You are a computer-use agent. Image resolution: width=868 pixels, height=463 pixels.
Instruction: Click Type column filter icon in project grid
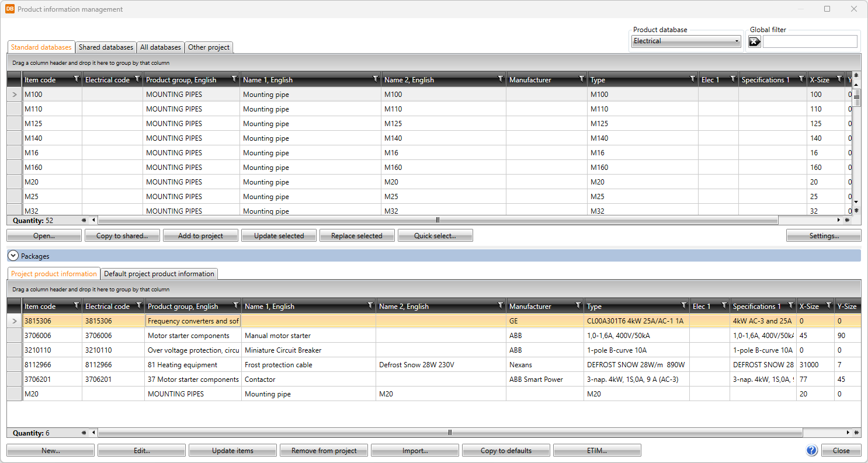tap(683, 305)
